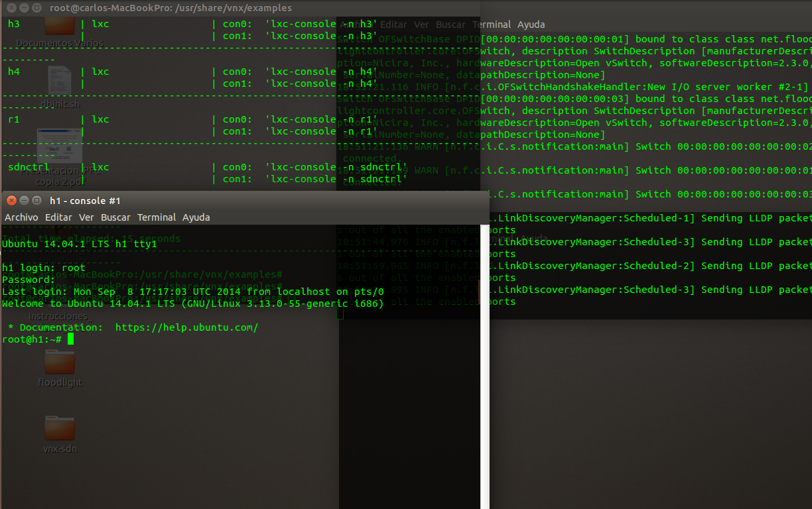Close the root@carlos-MacBookPro terminal window
This screenshot has width=812, height=509.
pyautogui.click(x=11, y=8)
